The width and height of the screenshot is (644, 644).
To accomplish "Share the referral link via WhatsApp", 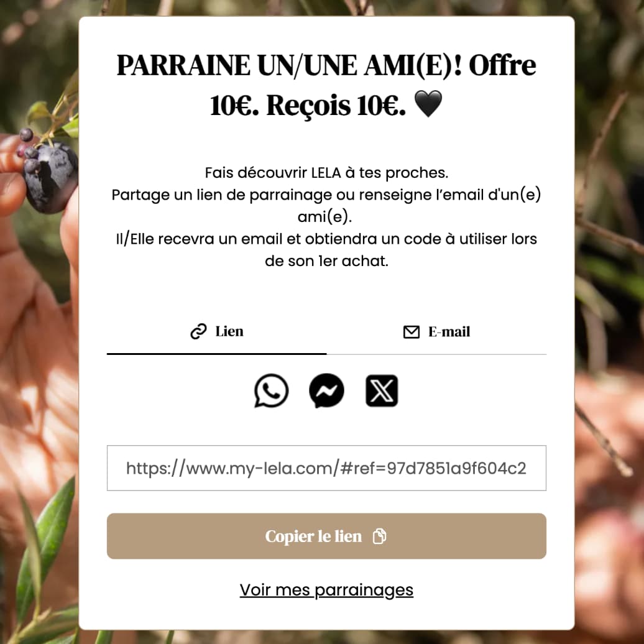I will (271, 390).
